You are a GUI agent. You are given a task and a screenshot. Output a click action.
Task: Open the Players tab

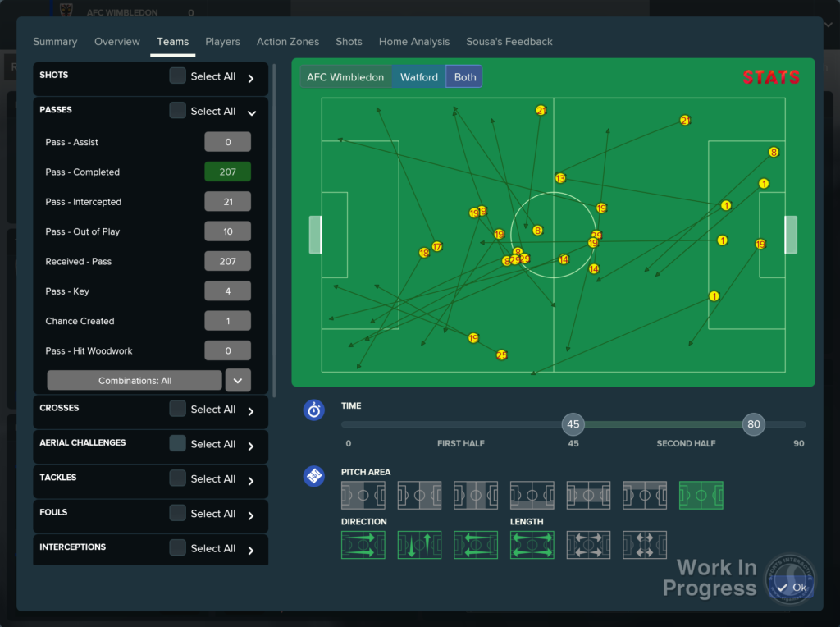[x=222, y=42]
